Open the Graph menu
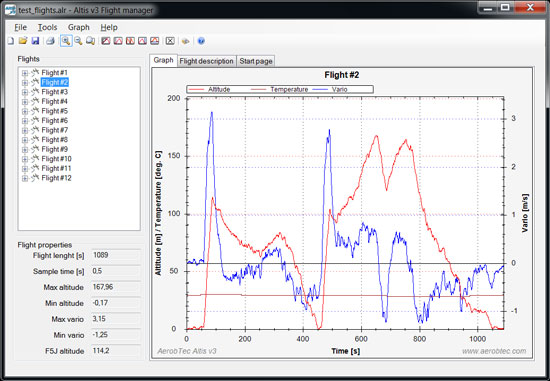 click(x=79, y=27)
